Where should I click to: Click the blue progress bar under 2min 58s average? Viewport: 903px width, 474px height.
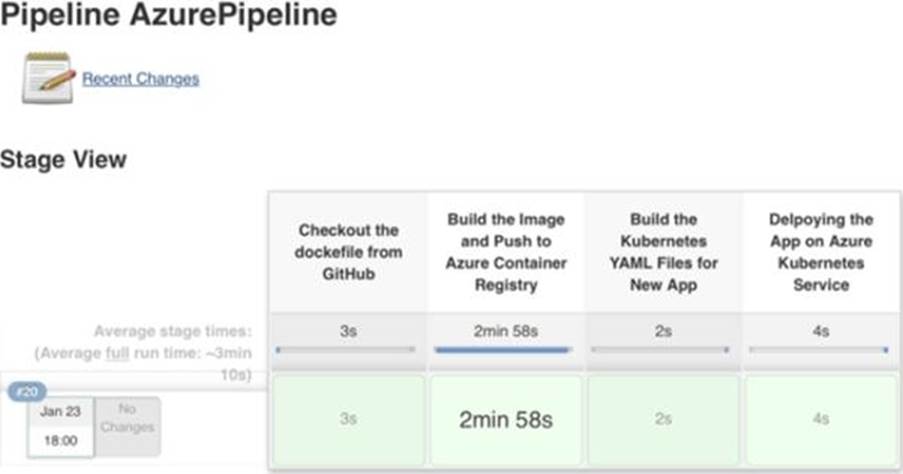pos(503,350)
